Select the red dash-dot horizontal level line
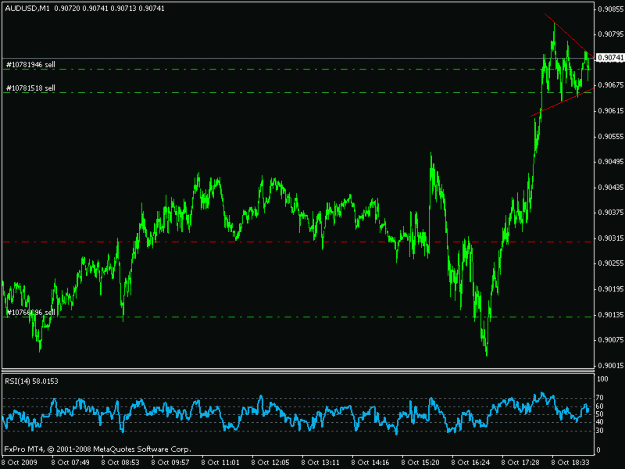This screenshot has width=625, height=469. (298, 242)
